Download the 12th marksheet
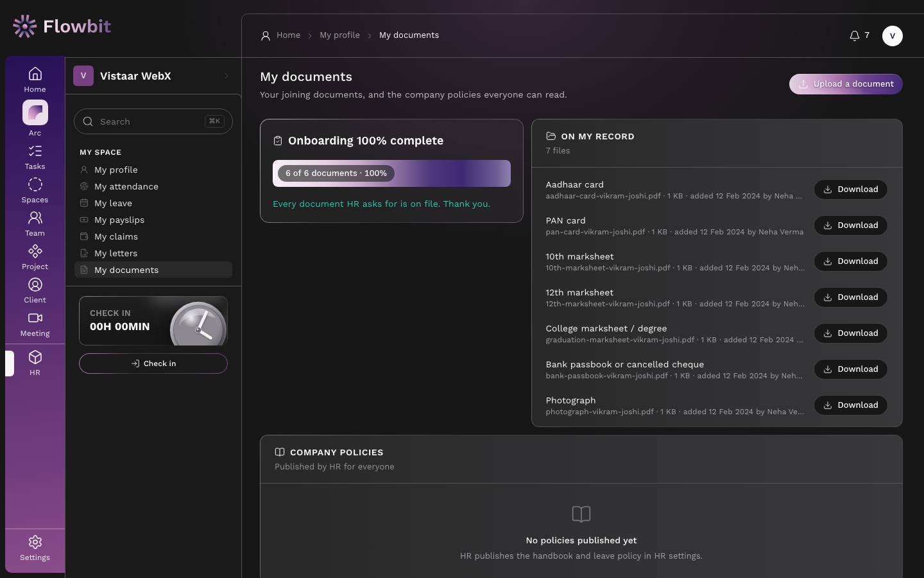924x578 pixels. click(x=851, y=297)
